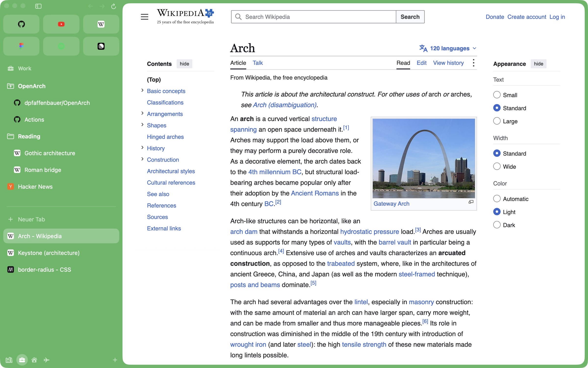The height and width of the screenshot is (368, 588).
Task: Open the pinned YouTube favorite tile
Action: coord(61,24)
